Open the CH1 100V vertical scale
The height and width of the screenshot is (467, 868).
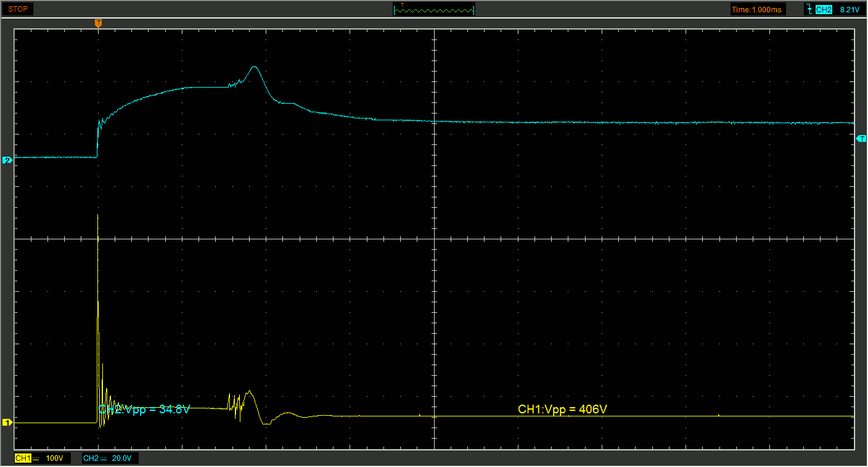tap(55, 458)
